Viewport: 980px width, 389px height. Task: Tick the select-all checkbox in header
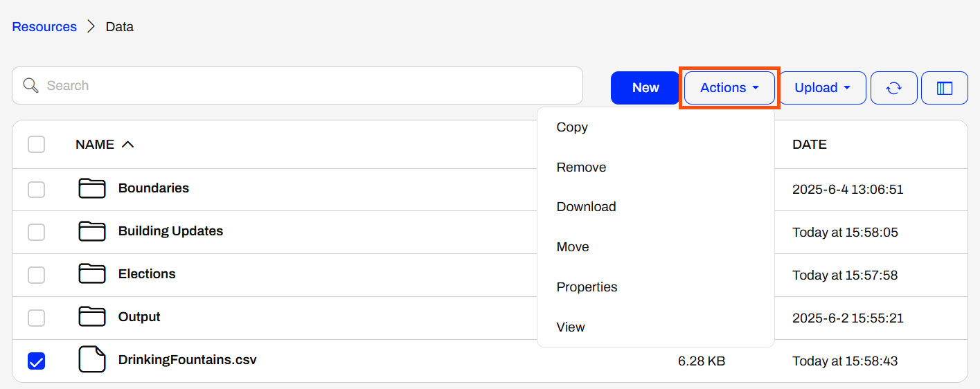(x=36, y=145)
